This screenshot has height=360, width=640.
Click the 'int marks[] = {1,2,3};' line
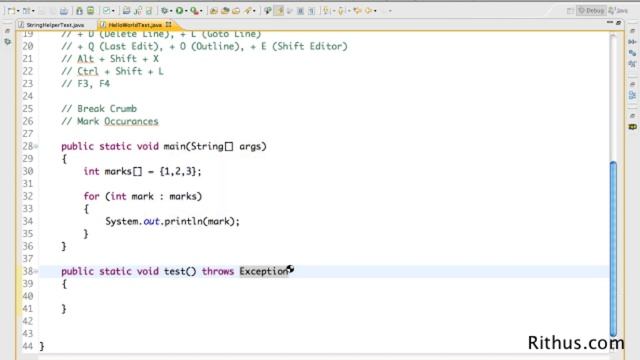[142, 171]
